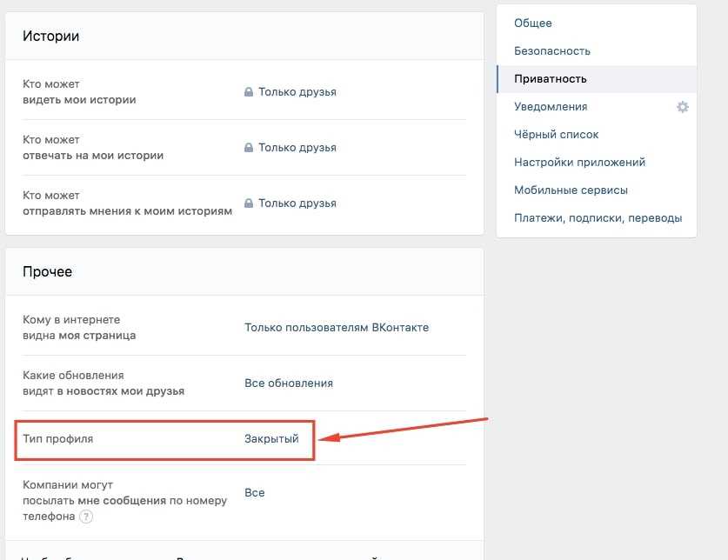This screenshot has height=560, width=728.
Task: Open dropdown Только друзья for отправлять мнения
Action: point(297,203)
